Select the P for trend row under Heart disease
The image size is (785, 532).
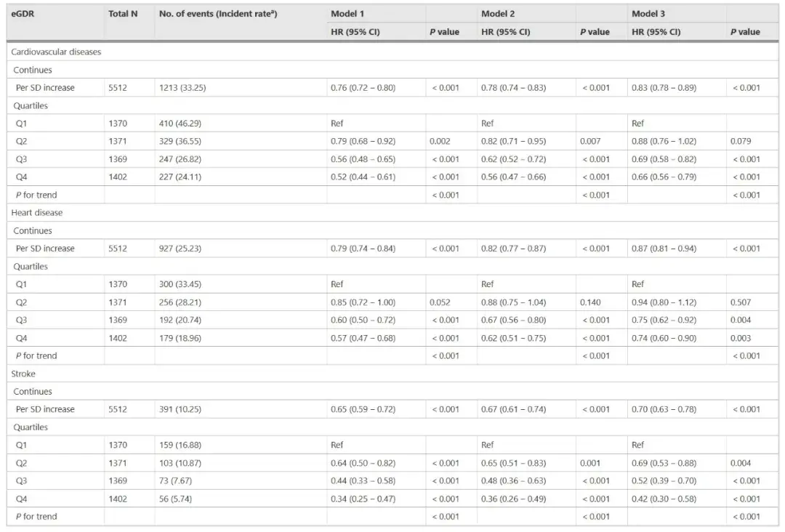coord(35,355)
